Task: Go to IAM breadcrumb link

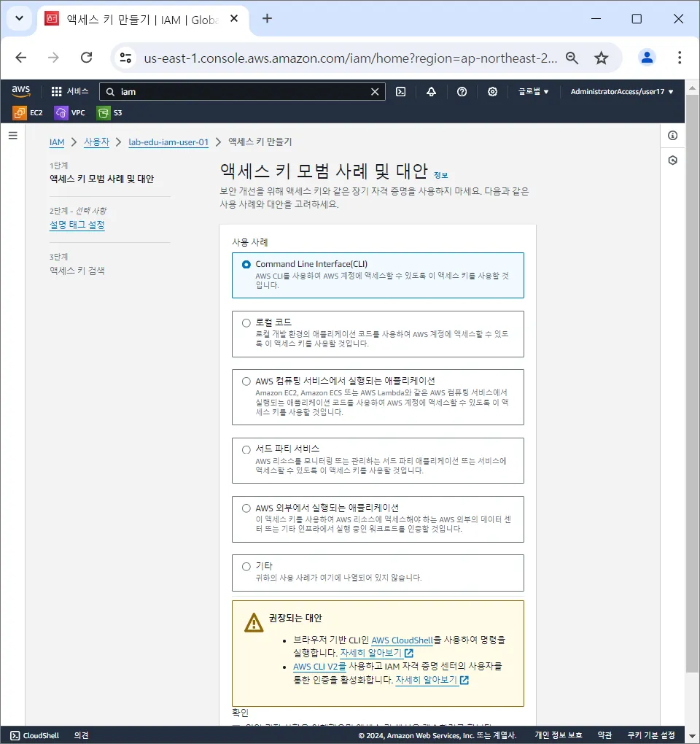Action: (57, 142)
